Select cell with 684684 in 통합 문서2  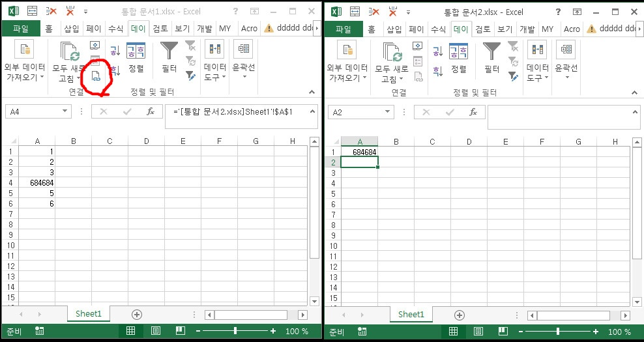click(359, 152)
